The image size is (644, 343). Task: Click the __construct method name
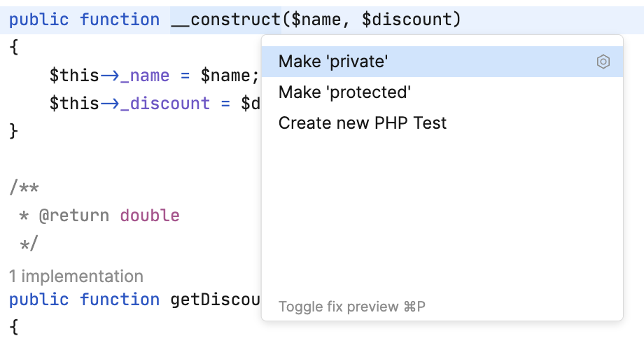click(225, 20)
